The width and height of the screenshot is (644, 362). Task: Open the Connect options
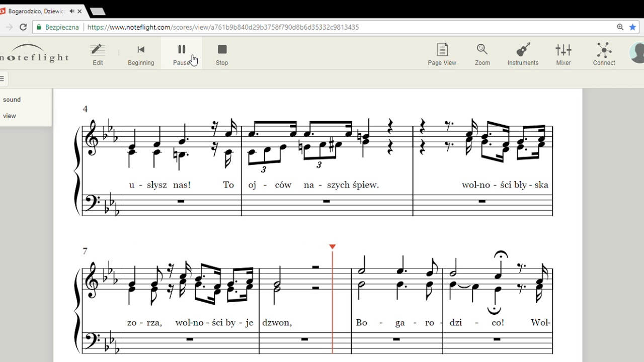tap(604, 55)
